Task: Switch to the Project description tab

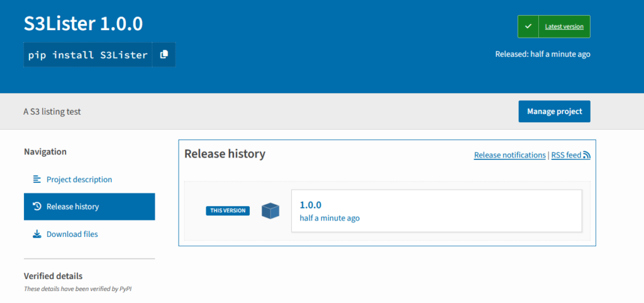Action: point(89,180)
